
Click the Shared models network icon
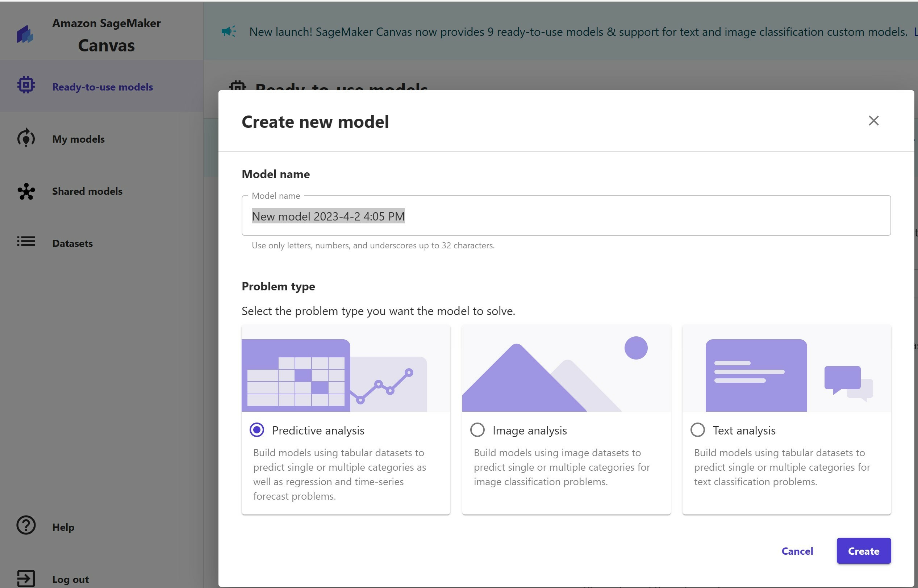click(26, 191)
